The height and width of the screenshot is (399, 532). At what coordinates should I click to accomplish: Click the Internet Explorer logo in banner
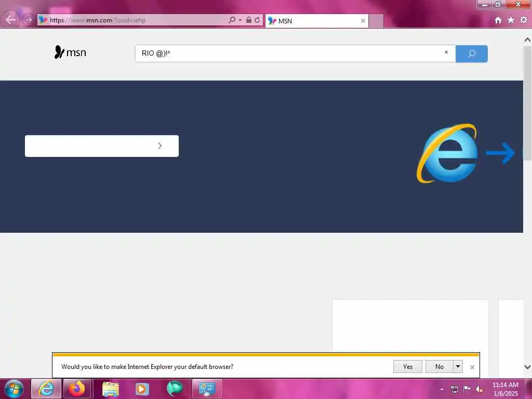(x=447, y=153)
